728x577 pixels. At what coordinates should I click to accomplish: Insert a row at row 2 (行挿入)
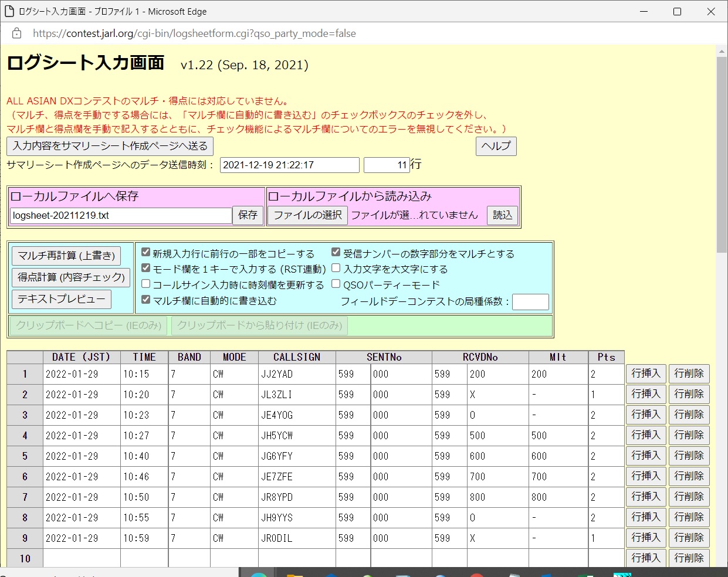coord(646,394)
